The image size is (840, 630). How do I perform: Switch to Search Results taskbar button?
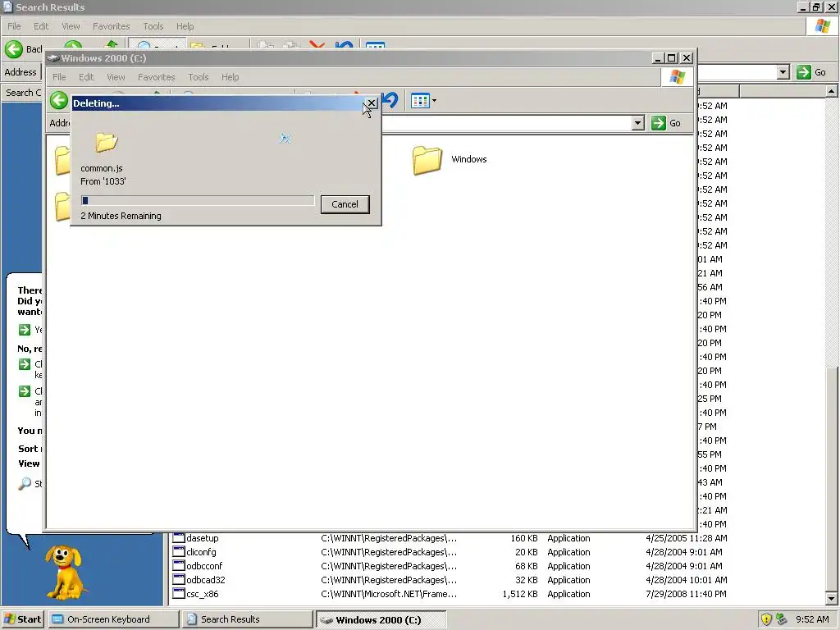coord(247,619)
